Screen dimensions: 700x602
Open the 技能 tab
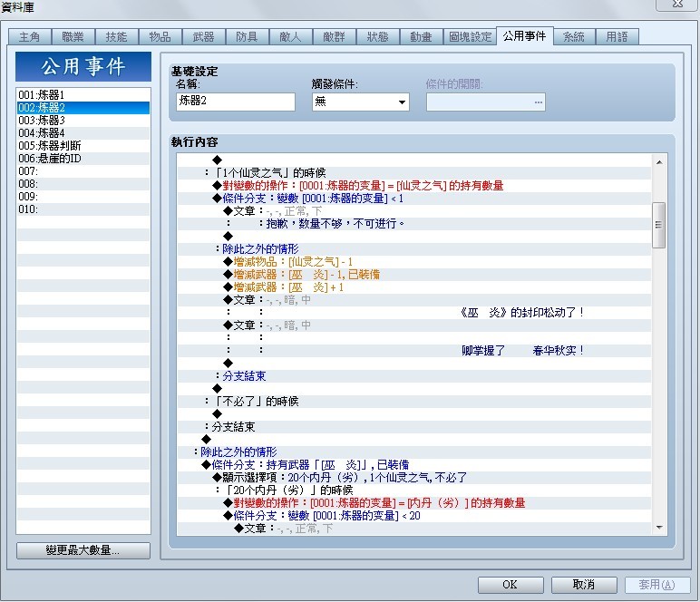point(117,36)
